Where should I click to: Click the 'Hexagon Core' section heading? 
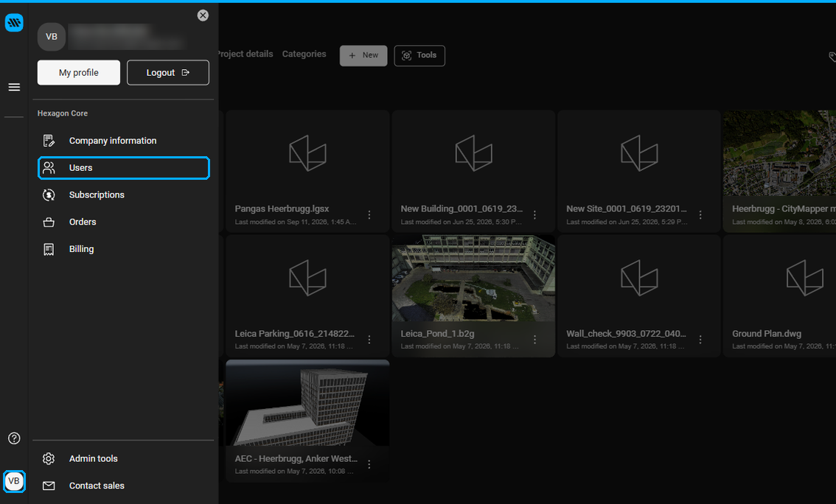pos(63,113)
